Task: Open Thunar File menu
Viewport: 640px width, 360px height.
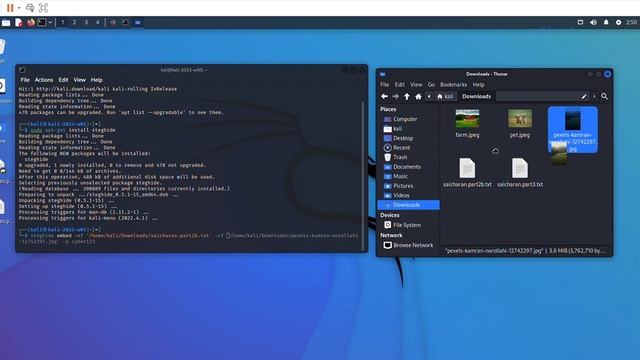Action: pyautogui.click(x=384, y=84)
